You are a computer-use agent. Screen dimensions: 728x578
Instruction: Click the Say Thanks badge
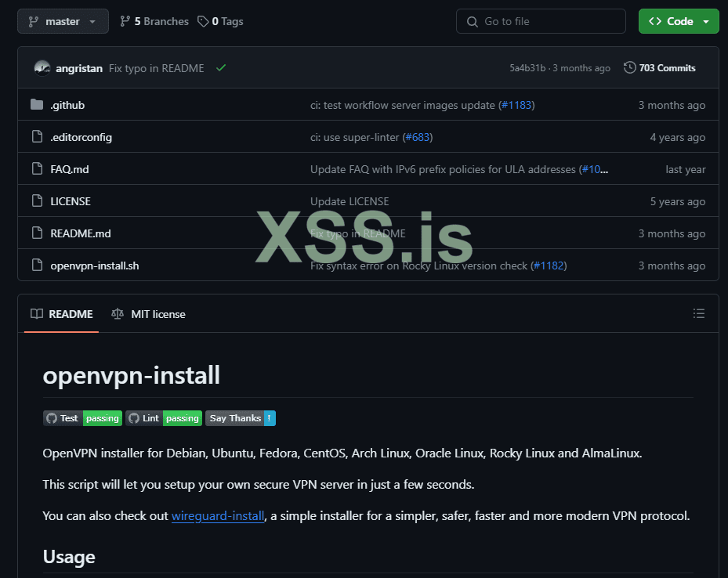click(x=241, y=418)
